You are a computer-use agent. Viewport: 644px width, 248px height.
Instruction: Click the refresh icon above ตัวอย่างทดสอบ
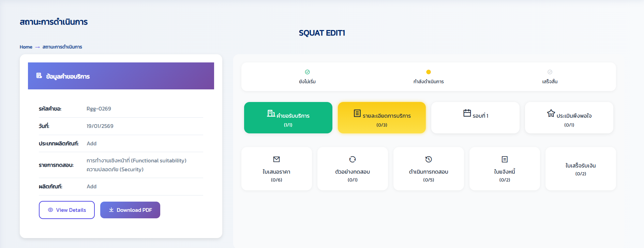[353, 159]
